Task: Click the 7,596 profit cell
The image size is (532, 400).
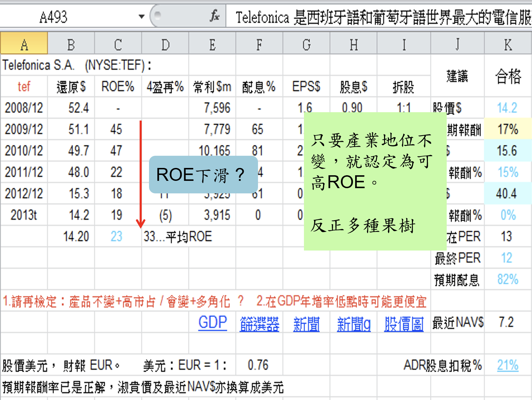Action: [x=217, y=108]
